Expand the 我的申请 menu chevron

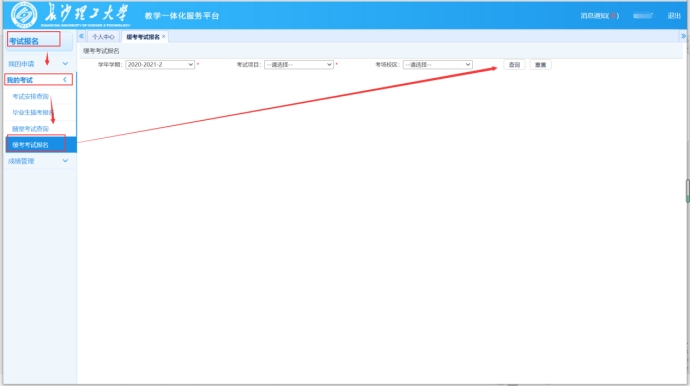65,63
